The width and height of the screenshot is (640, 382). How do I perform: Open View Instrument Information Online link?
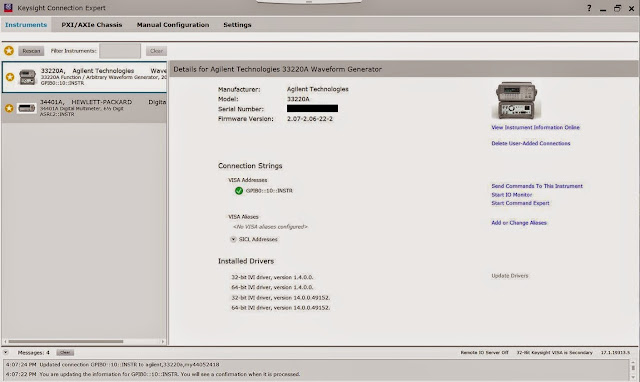(x=536, y=127)
